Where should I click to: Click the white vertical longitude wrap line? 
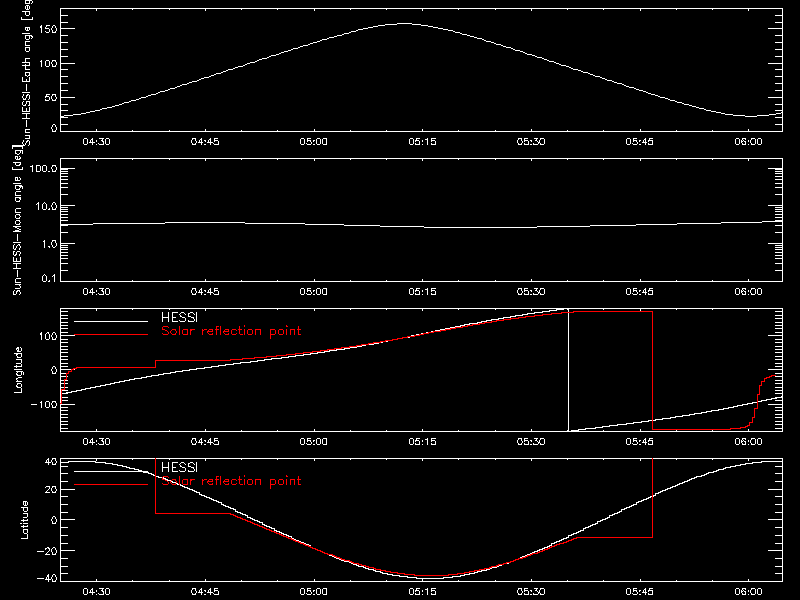568,370
